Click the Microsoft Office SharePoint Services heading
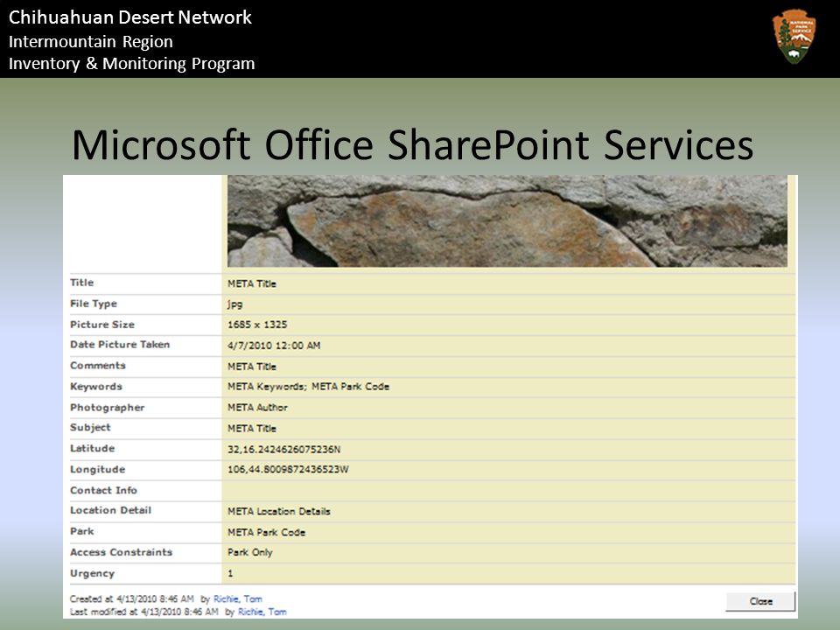The image size is (840, 630). click(412, 144)
